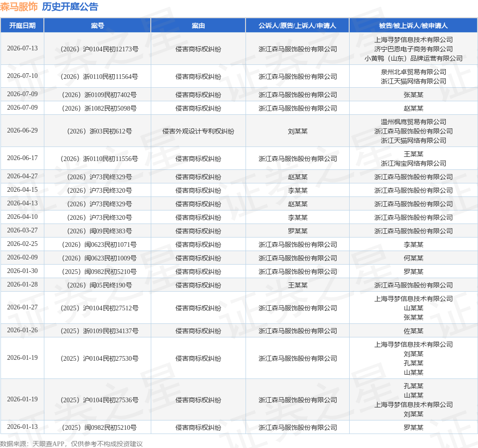Select the 森马服饰 title text
The width and height of the screenshot is (478, 448).
(19, 7)
